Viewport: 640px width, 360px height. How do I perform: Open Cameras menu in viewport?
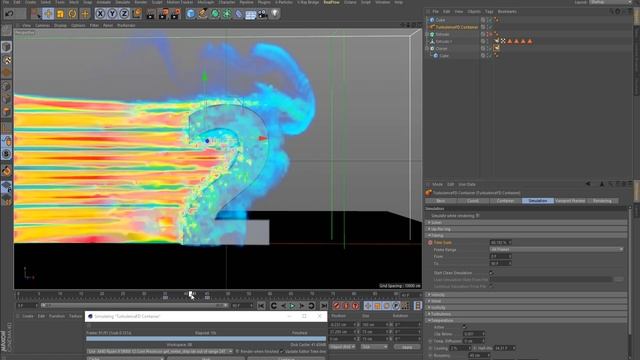click(42, 25)
